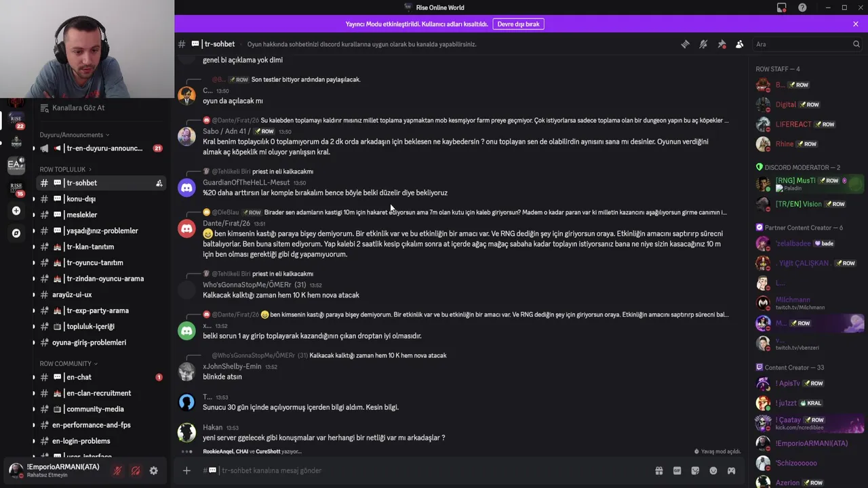The image size is (868, 488).
Task: Open the help question mark icon
Action: coord(802,7)
